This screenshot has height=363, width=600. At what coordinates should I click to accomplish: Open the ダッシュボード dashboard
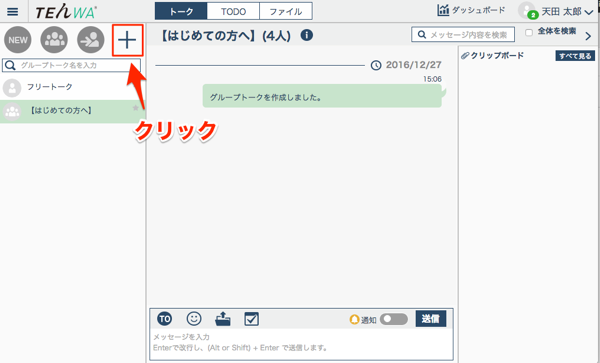click(x=471, y=10)
